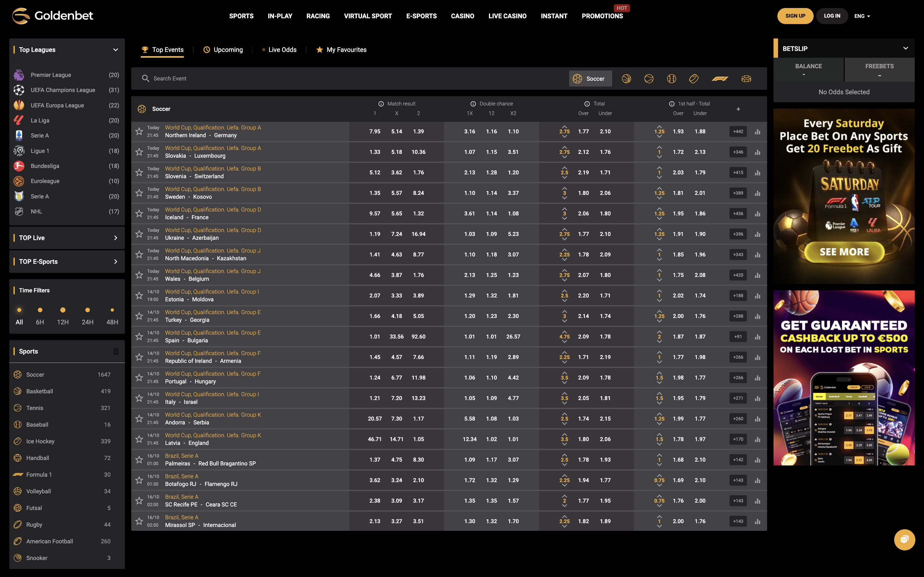Click the SIGN UP button
Screen dimensions: 924x577
coord(795,16)
